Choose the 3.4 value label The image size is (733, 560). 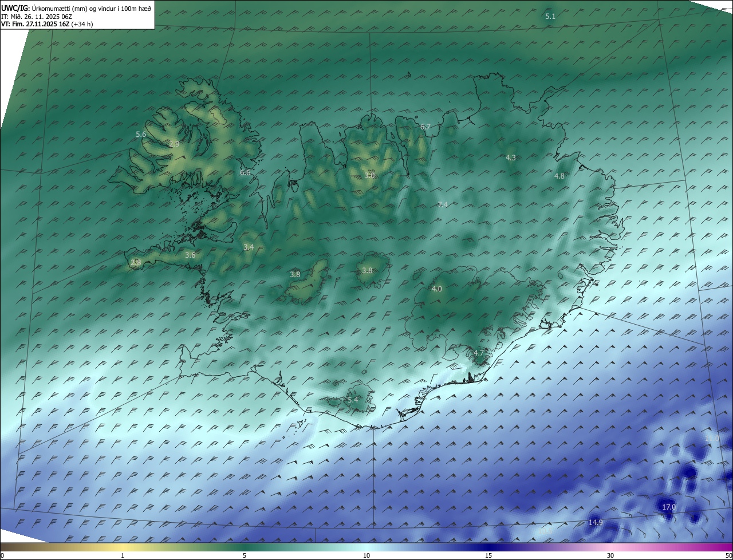pos(249,247)
